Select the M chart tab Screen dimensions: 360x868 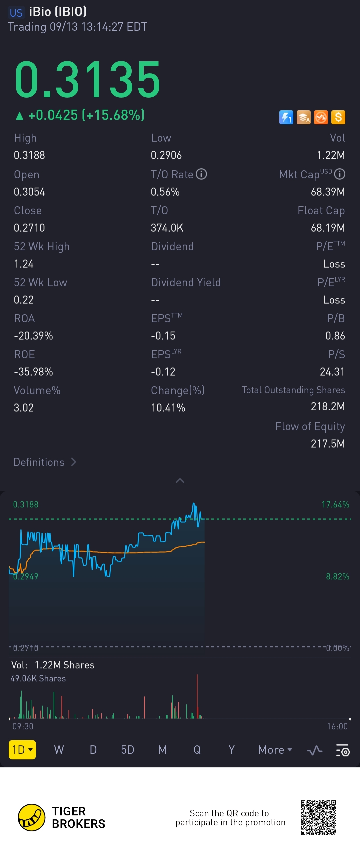162,750
